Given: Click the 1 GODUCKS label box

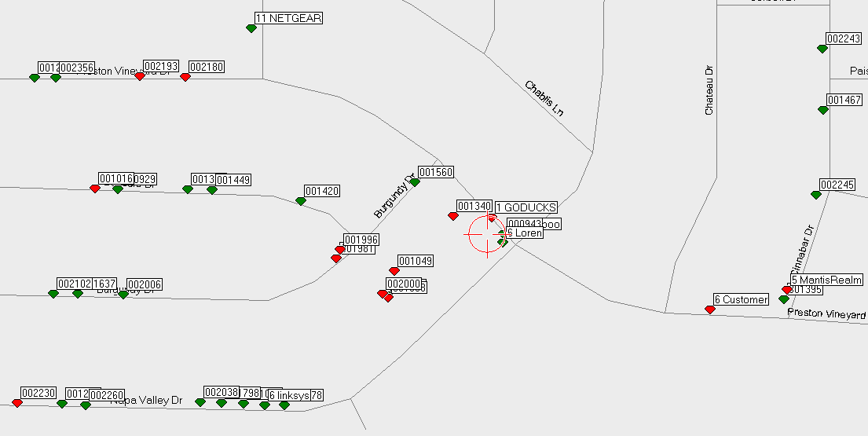Looking at the screenshot, I should click(526, 207).
